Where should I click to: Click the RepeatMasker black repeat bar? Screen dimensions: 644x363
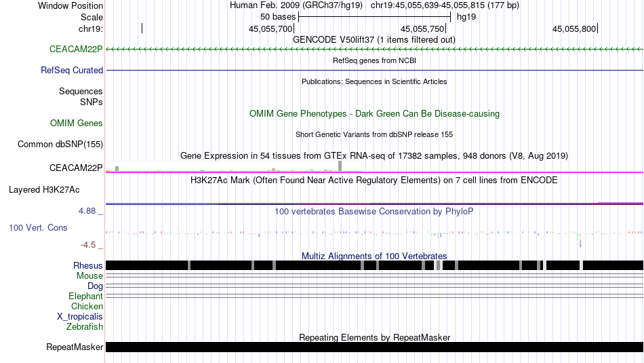[375, 347]
